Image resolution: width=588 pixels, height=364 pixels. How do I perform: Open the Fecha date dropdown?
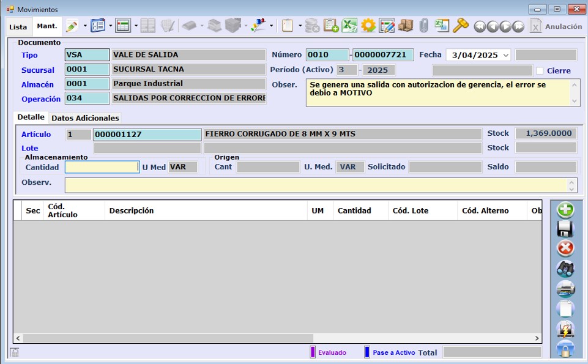505,55
